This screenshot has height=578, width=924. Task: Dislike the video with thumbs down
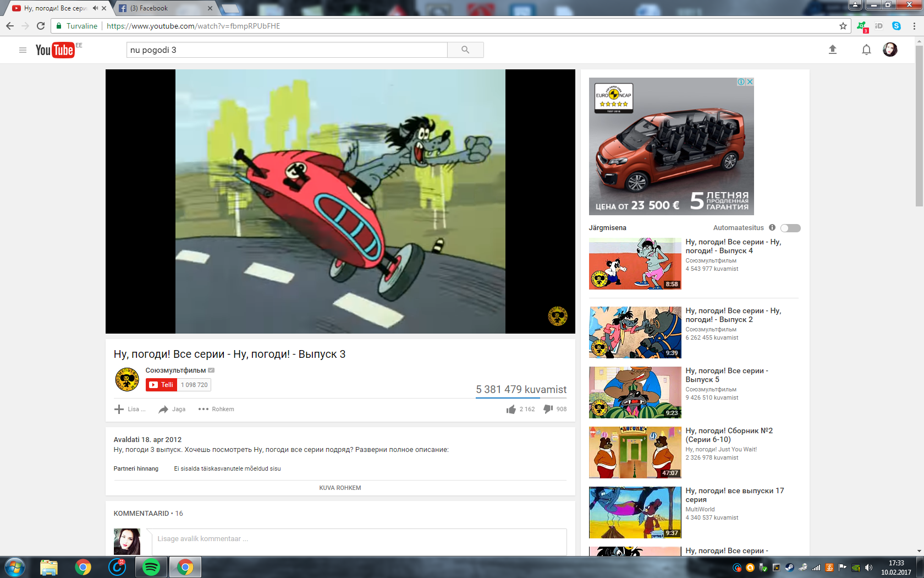click(x=548, y=409)
